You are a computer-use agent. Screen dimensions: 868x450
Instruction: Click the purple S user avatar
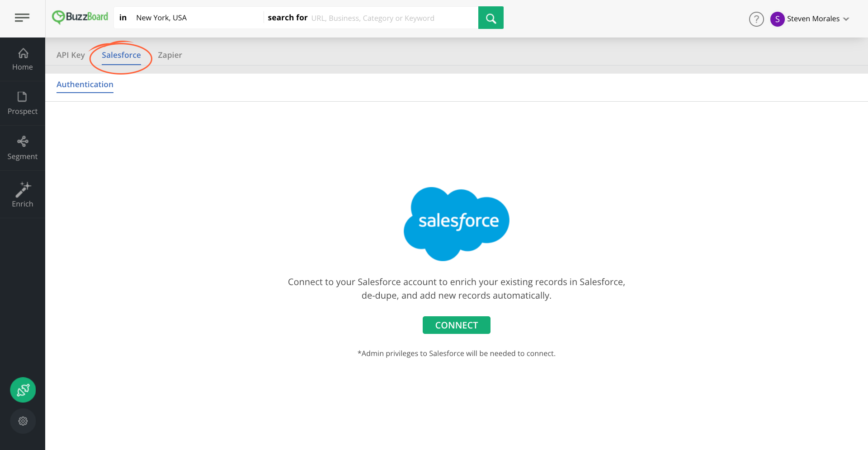[777, 19]
